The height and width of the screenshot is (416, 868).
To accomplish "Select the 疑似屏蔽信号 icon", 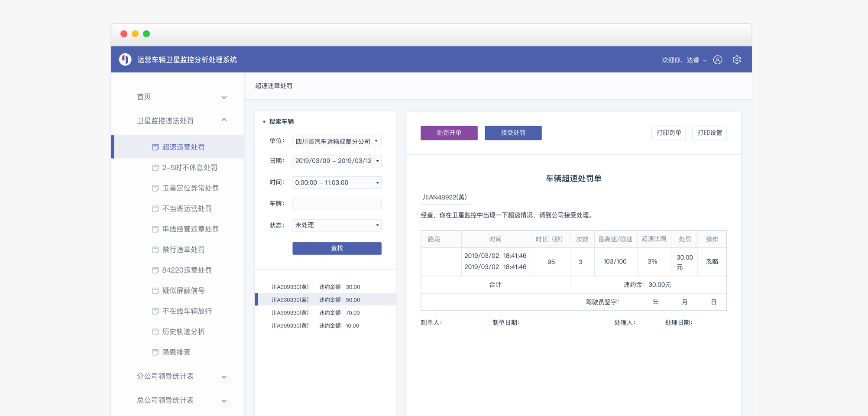I will [155, 290].
